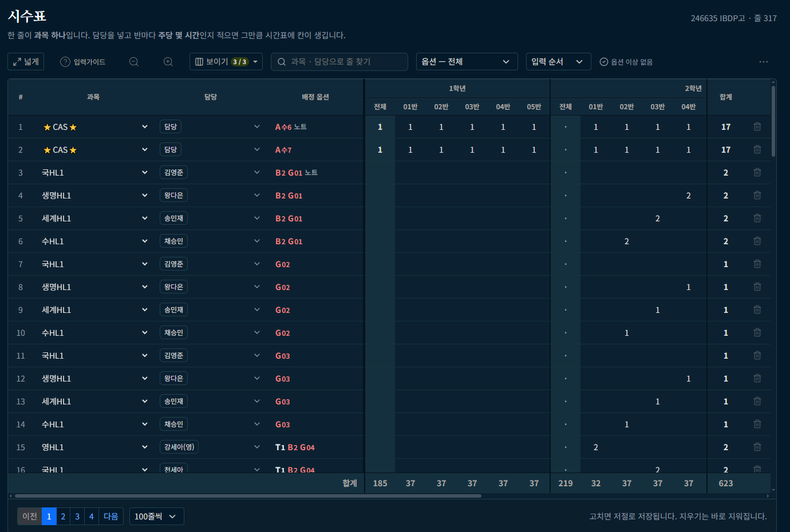Click the 담당 column header
The image size is (790, 532).
211,97
